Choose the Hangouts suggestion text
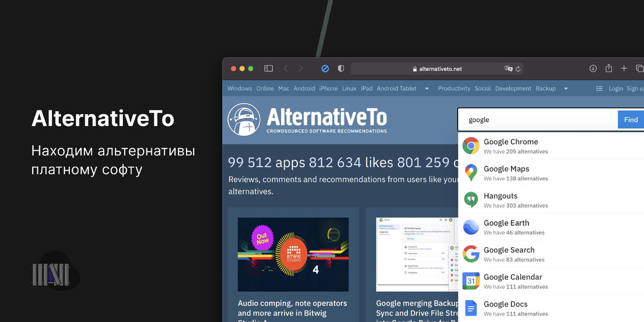The height and width of the screenshot is (322, 644). pos(501,196)
